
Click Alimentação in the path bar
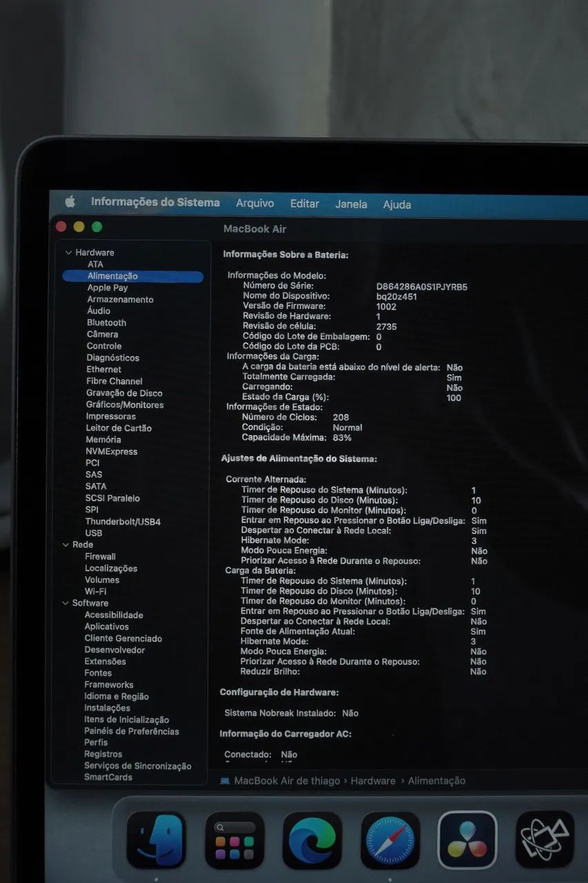436,781
